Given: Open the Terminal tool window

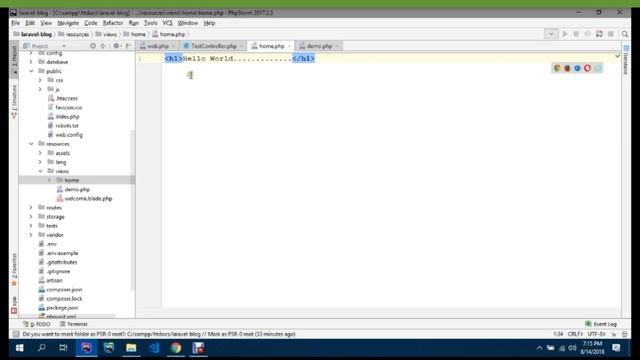Looking at the screenshot, I should point(73,324).
